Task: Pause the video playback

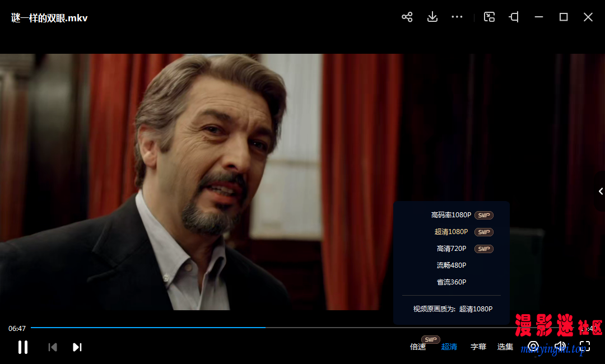Action: (x=23, y=347)
